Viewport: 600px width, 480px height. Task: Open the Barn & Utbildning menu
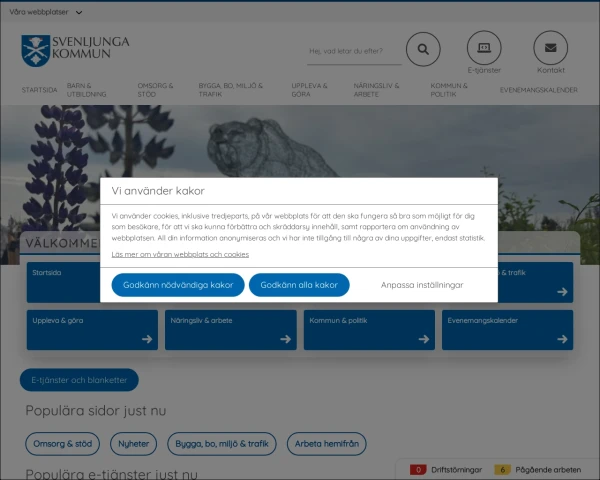tap(86, 90)
